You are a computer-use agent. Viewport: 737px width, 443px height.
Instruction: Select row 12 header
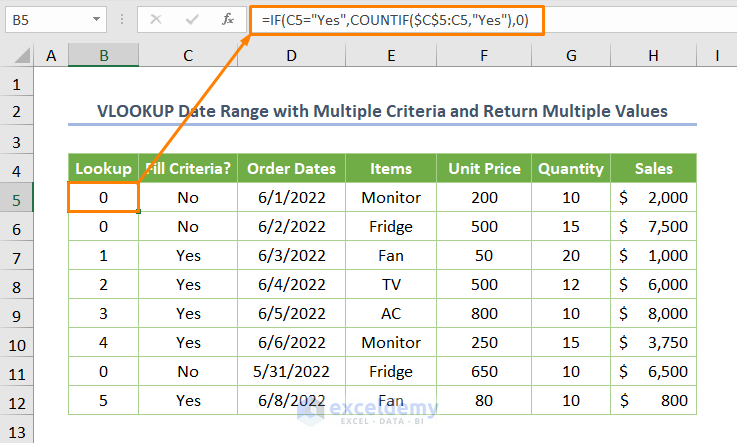click(x=17, y=400)
